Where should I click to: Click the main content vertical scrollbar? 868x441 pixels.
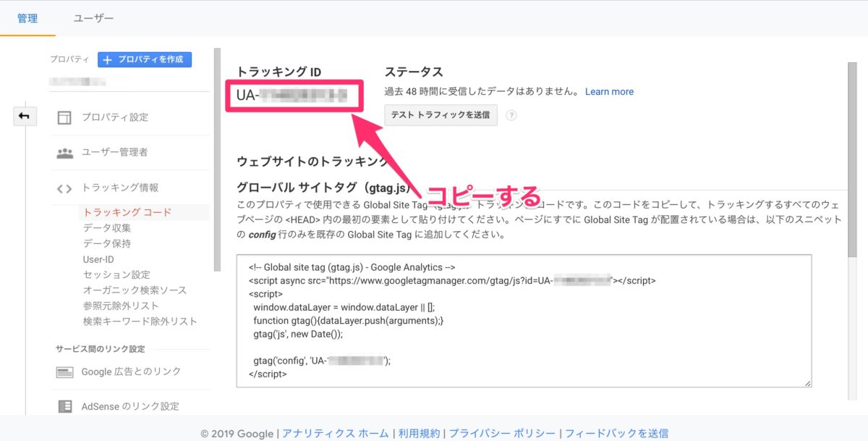(851, 159)
